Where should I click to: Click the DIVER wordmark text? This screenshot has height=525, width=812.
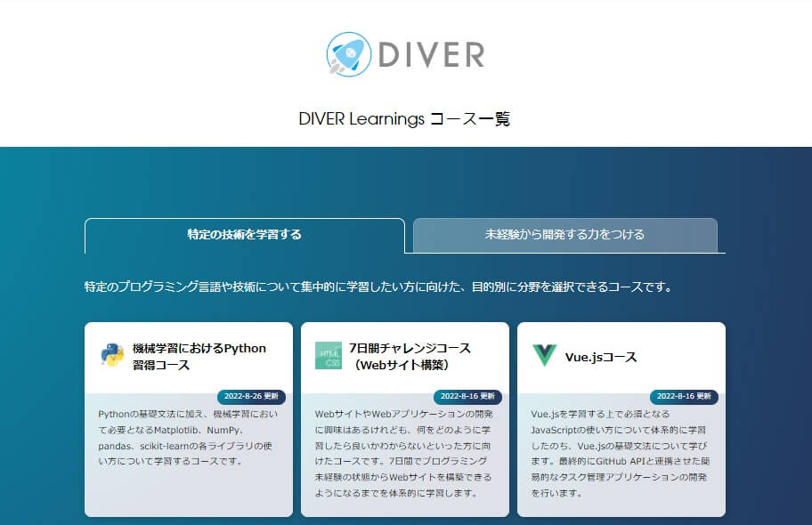[431, 55]
